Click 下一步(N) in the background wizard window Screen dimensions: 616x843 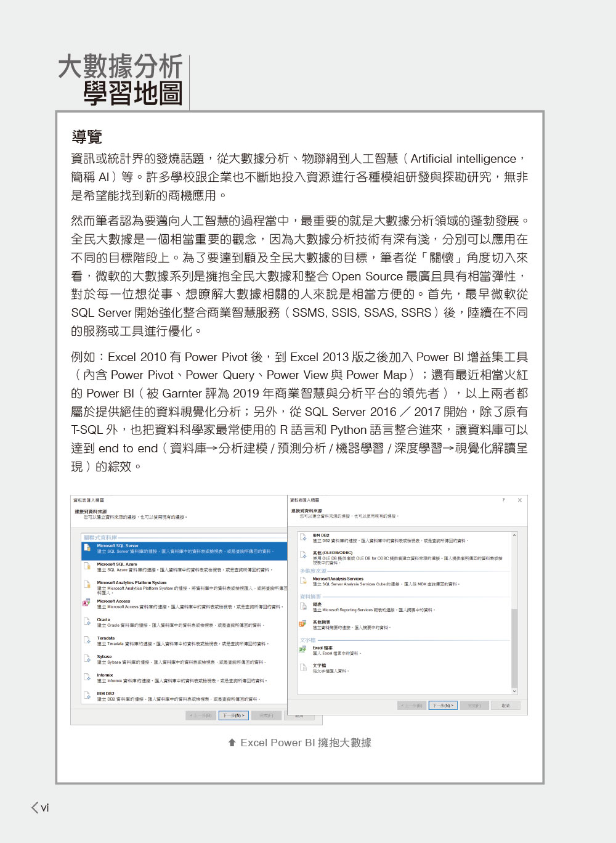point(233,715)
